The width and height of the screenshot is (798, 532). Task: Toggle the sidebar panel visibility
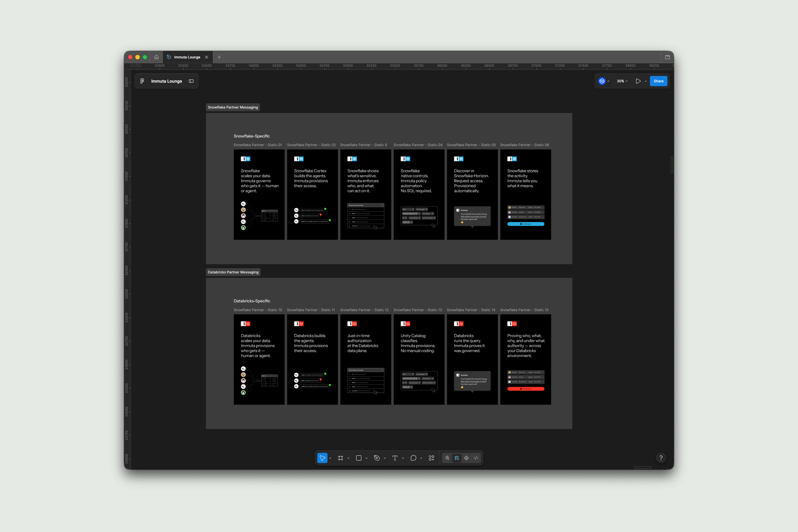pyautogui.click(x=191, y=81)
